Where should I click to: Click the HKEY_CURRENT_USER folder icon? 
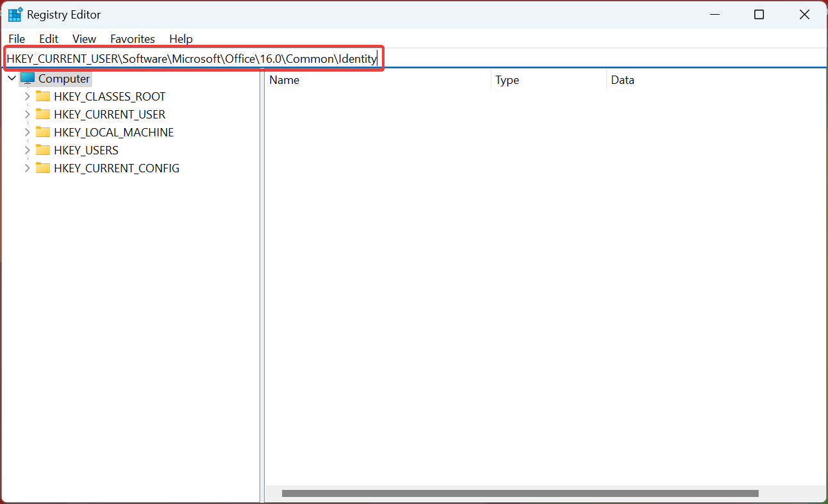[x=43, y=114]
